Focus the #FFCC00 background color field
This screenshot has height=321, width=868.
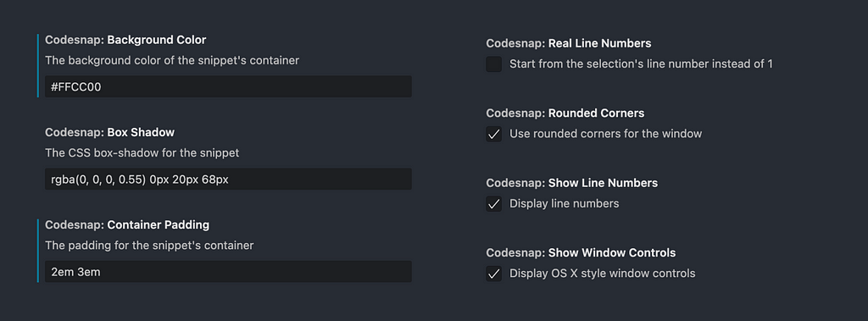[x=228, y=87]
